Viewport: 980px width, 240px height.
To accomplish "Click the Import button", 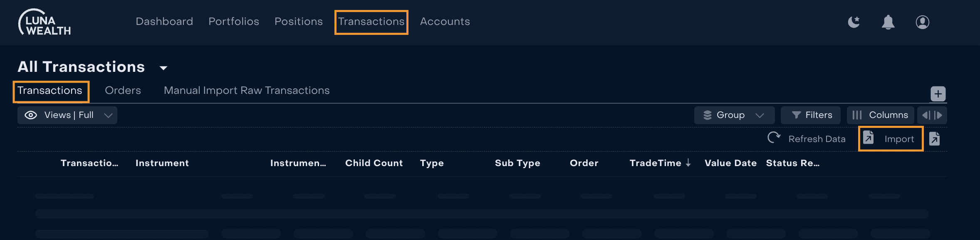I will (891, 139).
